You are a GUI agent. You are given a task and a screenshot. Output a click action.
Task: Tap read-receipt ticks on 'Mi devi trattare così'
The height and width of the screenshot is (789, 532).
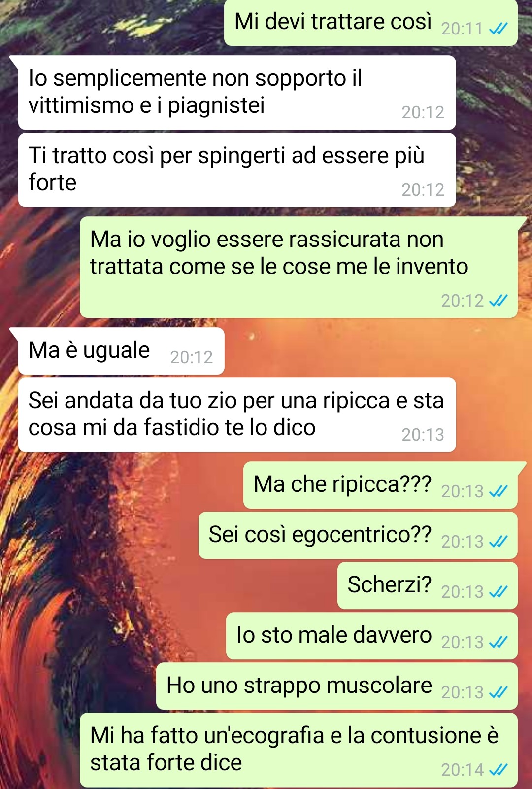(x=498, y=29)
